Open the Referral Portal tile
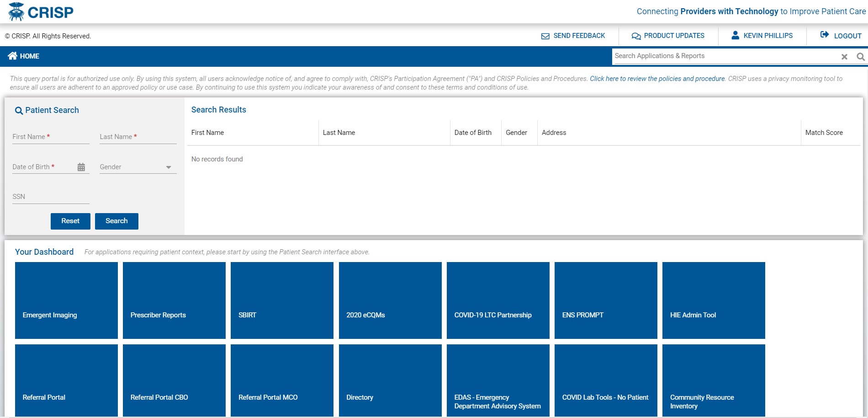Image resolution: width=868 pixels, height=418 pixels. pyautogui.click(x=66, y=380)
